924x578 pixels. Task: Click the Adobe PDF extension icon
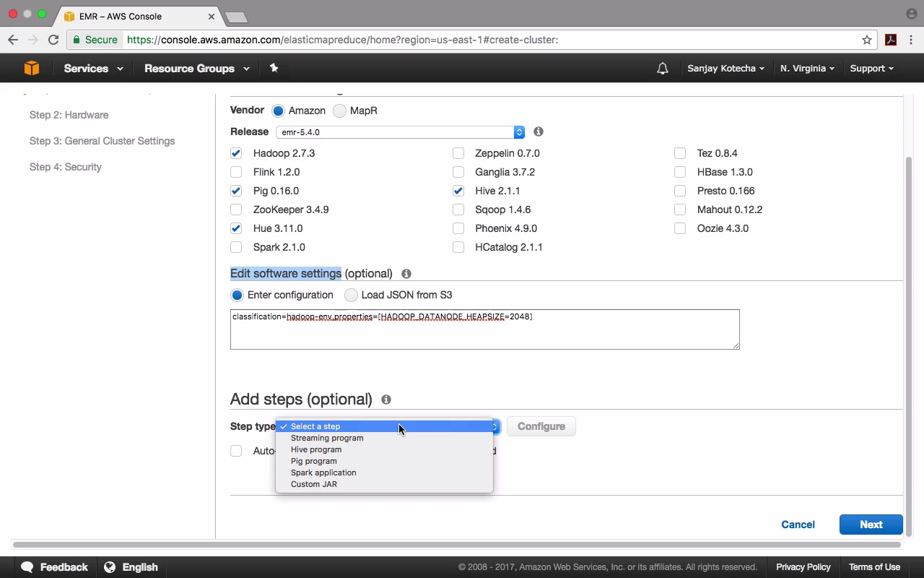point(891,40)
